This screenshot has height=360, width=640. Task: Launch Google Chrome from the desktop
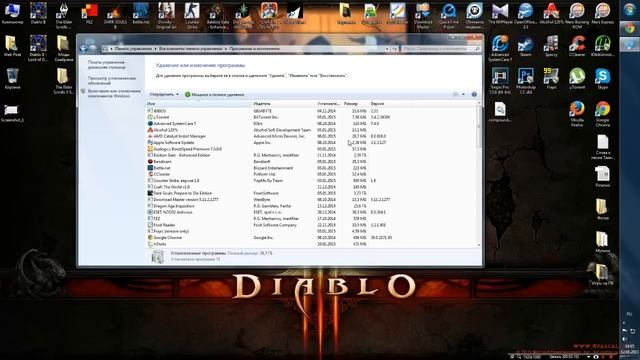click(x=602, y=114)
